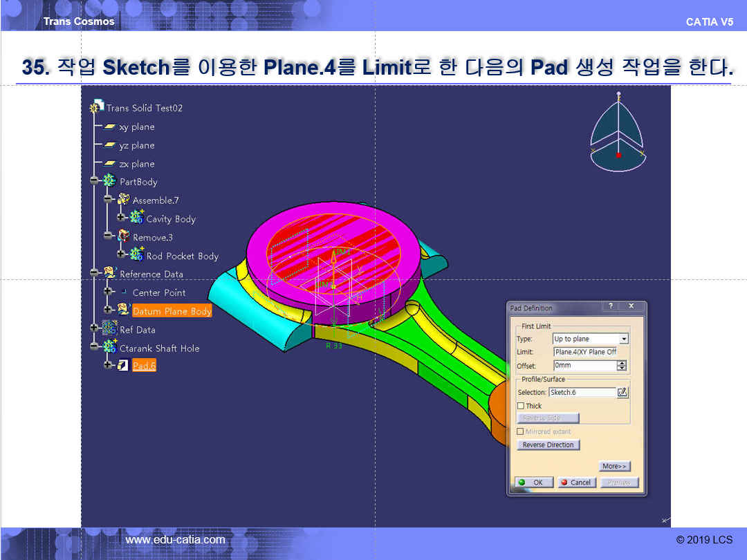Click the PartBody gear icon
The width and height of the screenshot is (747, 560).
pyautogui.click(x=109, y=182)
